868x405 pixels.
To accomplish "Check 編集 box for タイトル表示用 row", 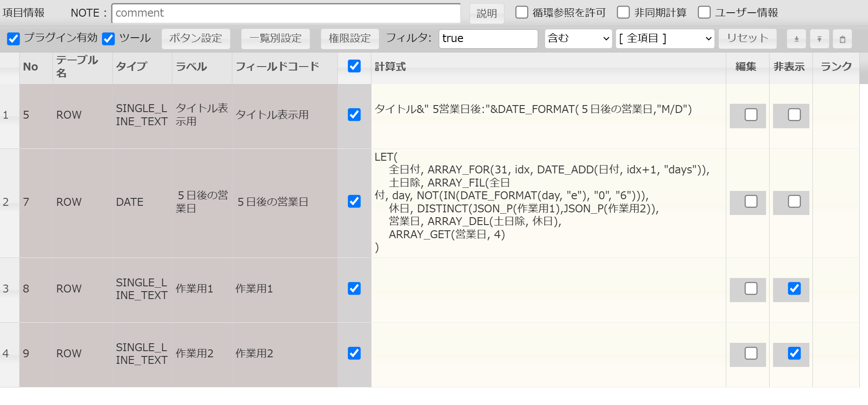I will click(751, 115).
